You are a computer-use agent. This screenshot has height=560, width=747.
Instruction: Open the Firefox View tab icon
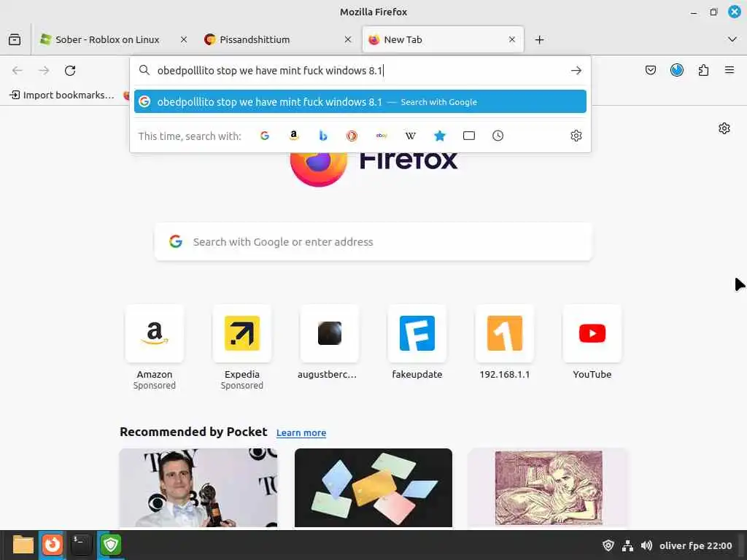pyautogui.click(x=15, y=39)
